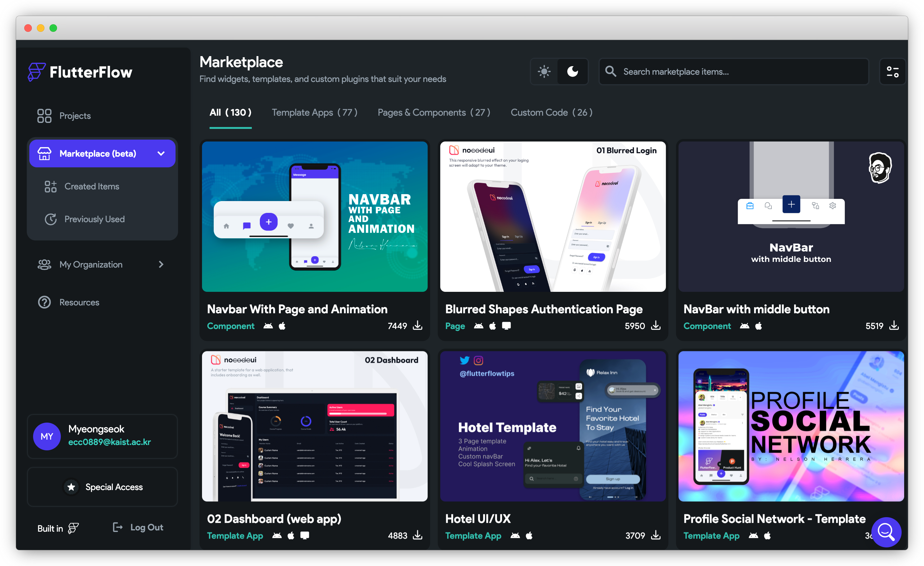Switch to light mode sun toggle

[x=544, y=71]
